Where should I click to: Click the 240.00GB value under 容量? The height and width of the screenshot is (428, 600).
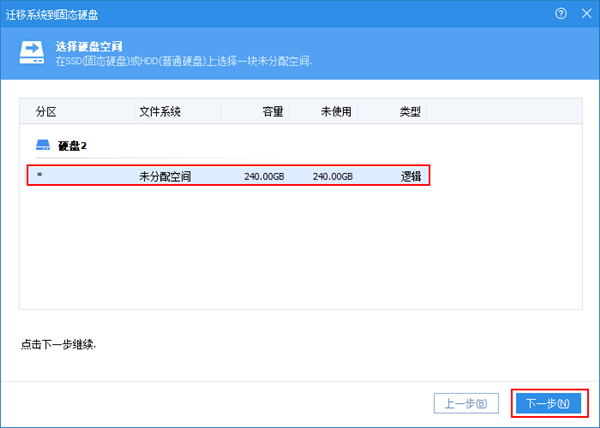coord(264,176)
